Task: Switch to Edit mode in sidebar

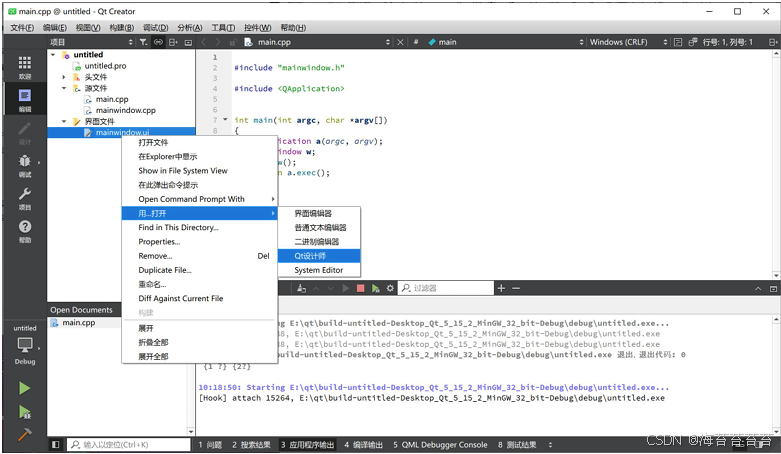Action: pyautogui.click(x=24, y=100)
